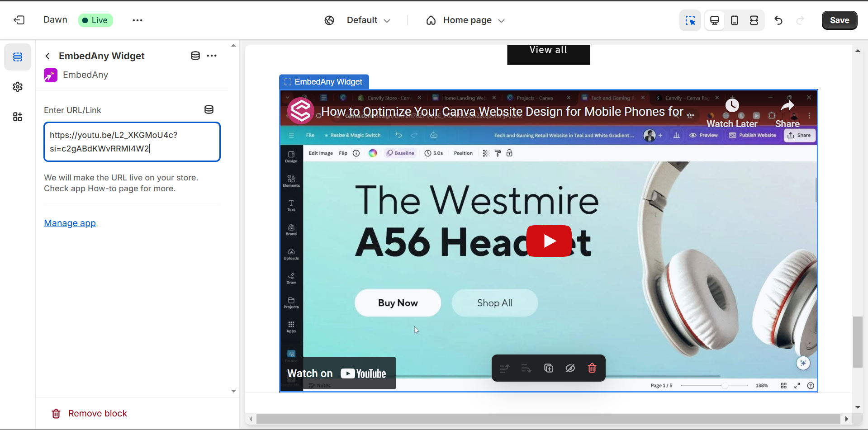The image size is (868, 430).
Task: Open EmbedAny Widget block options menu
Action: click(x=212, y=56)
